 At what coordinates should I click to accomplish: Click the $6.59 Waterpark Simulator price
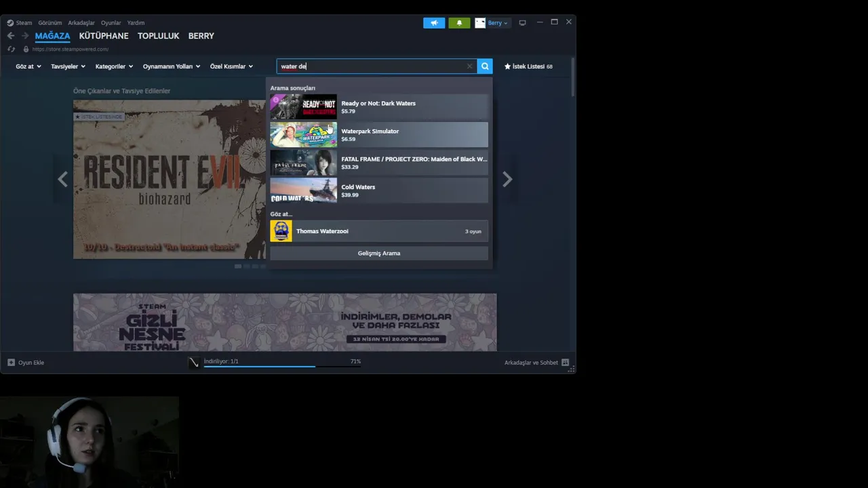348,139
